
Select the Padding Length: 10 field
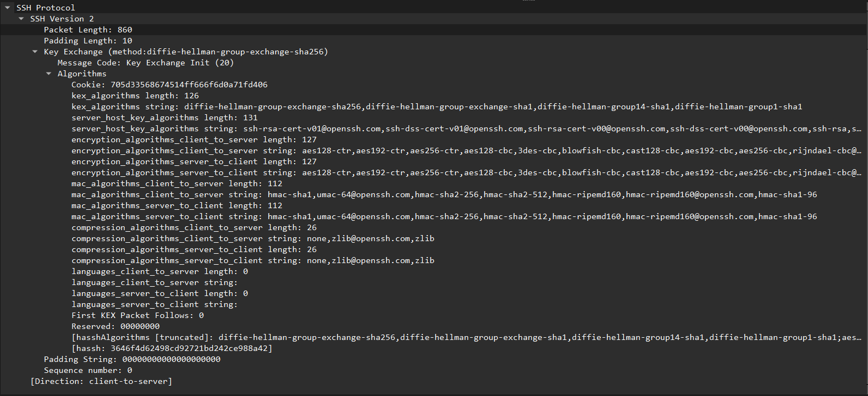point(88,41)
